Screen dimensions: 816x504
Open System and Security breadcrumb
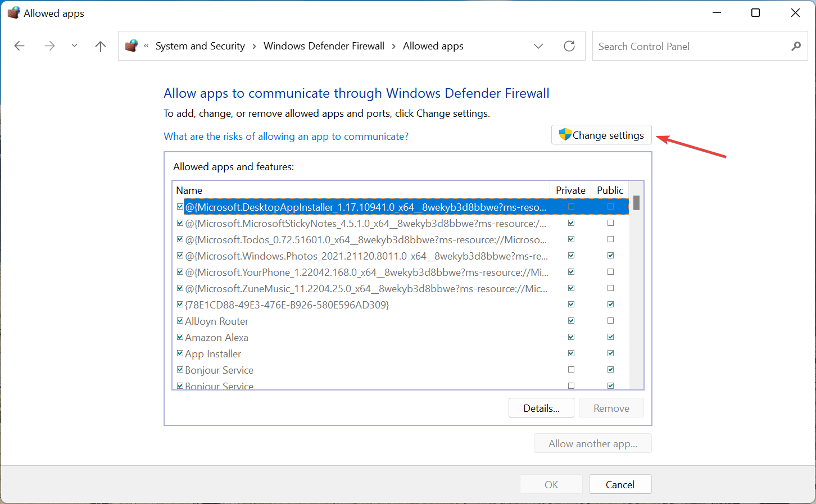200,46
